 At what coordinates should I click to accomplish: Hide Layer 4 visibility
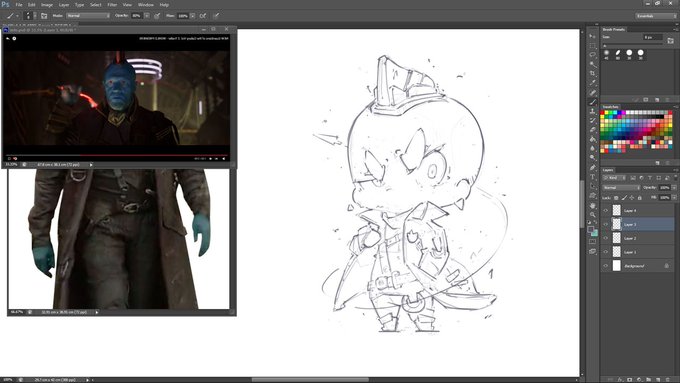606,210
